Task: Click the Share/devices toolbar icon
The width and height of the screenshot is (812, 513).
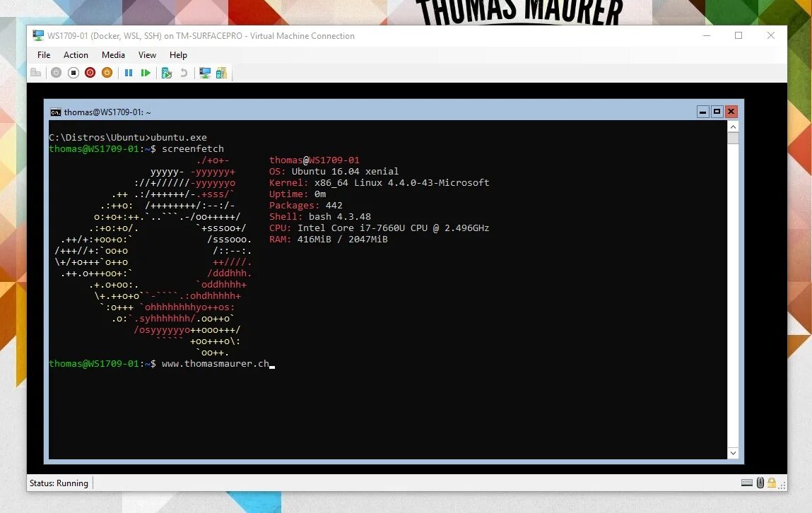Action: (222, 73)
